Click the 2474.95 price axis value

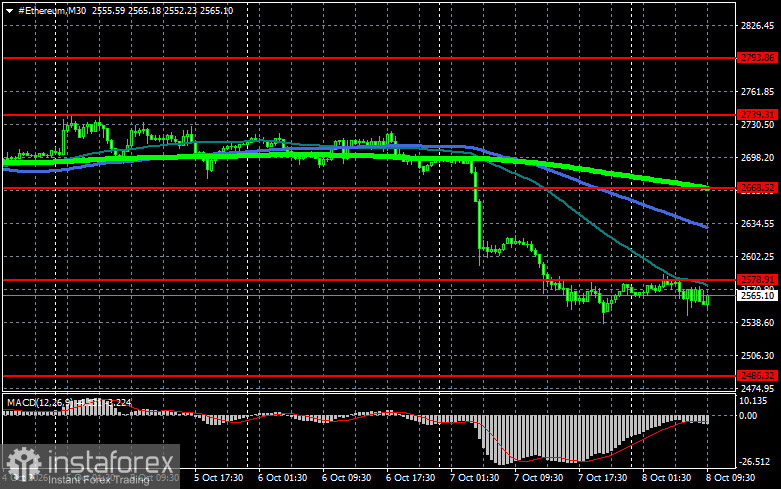(x=758, y=388)
